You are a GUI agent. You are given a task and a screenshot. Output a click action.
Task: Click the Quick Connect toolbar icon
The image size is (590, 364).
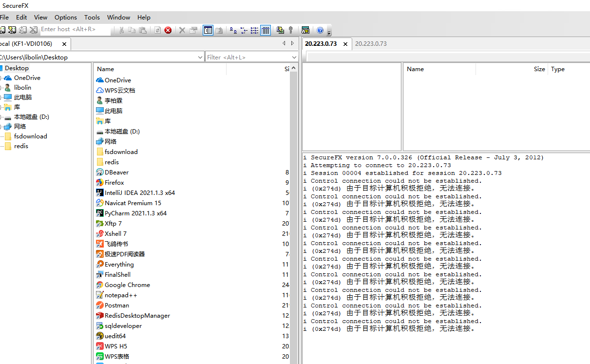[12, 30]
